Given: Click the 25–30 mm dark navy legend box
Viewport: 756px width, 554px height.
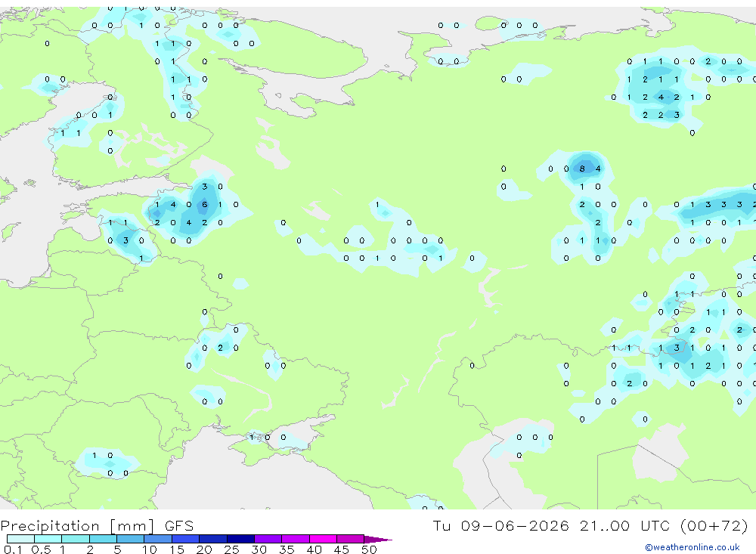Looking at the screenshot, I should [240, 539].
